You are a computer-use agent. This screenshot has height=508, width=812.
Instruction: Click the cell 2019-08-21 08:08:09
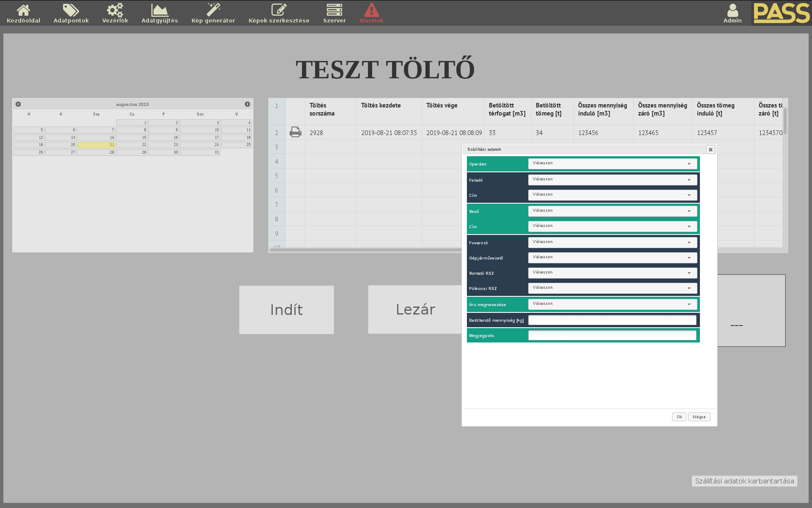[x=453, y=133]
